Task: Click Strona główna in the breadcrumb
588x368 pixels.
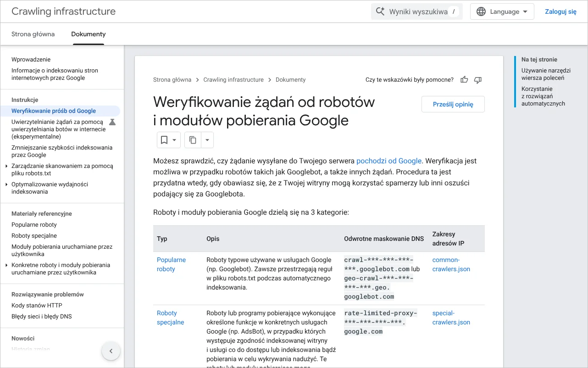Action: click(172, 80)
